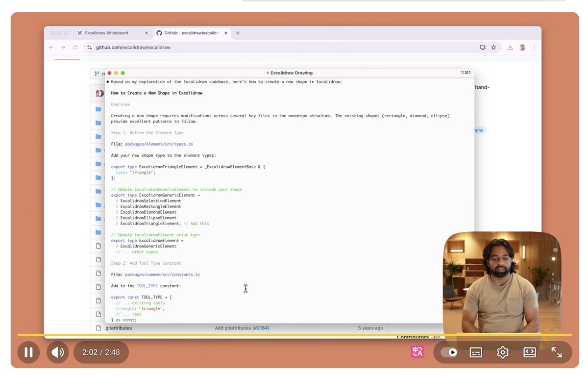Open browser downloads icon

pyautogui.click(x=510, y=48)
